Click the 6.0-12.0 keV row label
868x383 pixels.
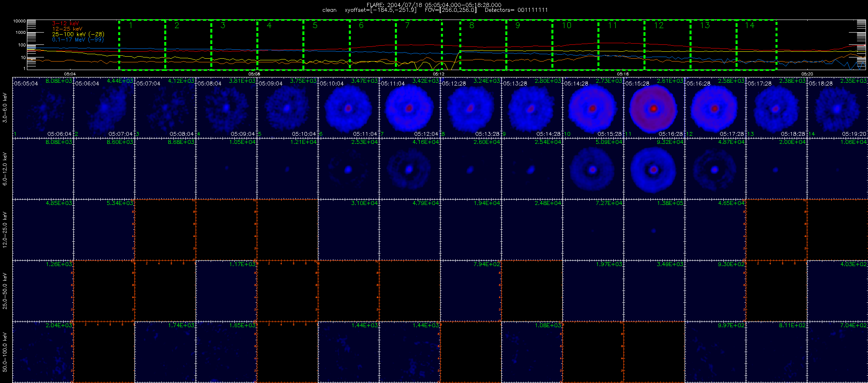tap(5, 169)
